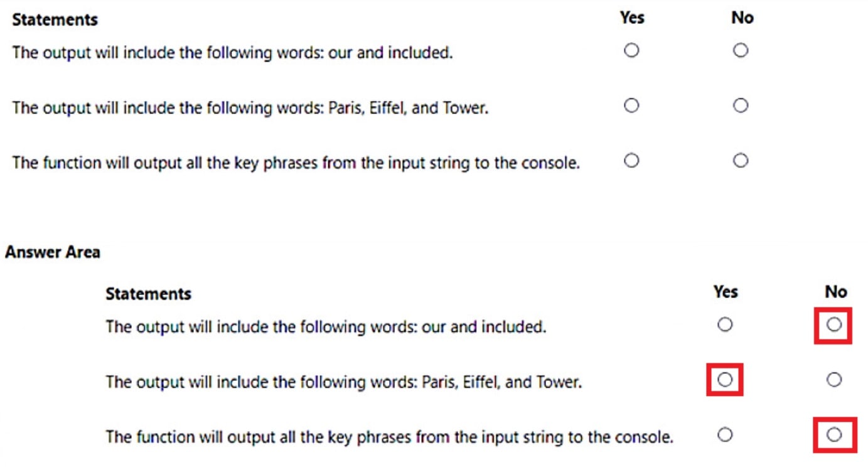Click the 'Statements' header above the Answer Area
Viewport: 868px width, 470px height.
pos(55,19)
